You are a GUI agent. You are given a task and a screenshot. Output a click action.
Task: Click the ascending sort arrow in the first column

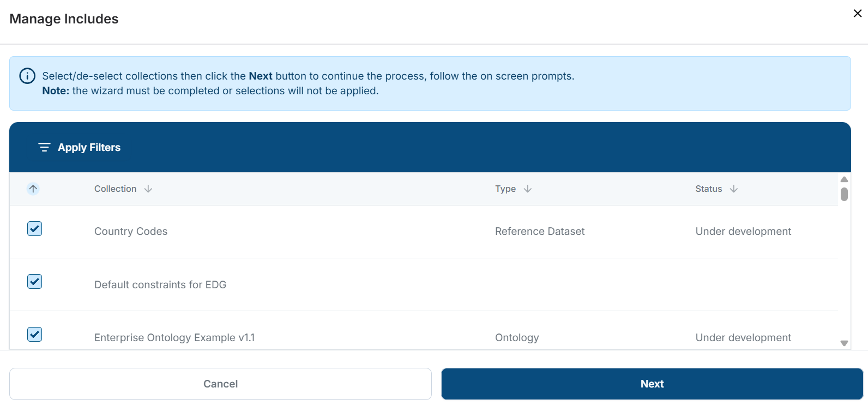tap(33, 189)
